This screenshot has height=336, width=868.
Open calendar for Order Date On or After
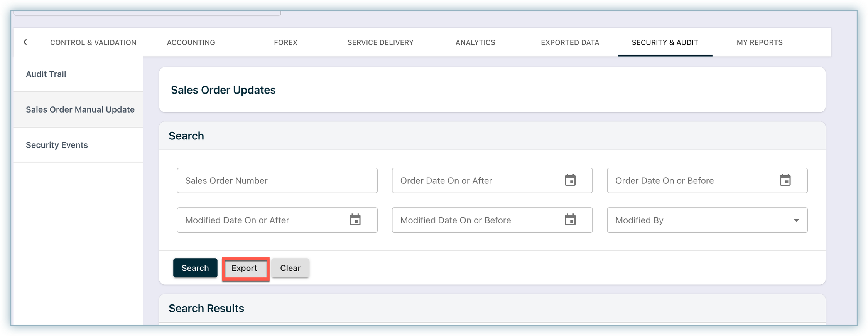570,180
